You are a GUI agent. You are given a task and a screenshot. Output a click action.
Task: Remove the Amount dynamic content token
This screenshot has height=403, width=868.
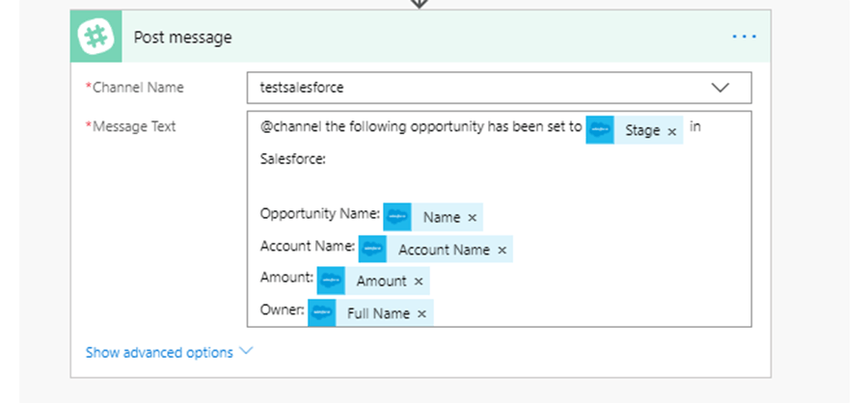click(419, 282)
